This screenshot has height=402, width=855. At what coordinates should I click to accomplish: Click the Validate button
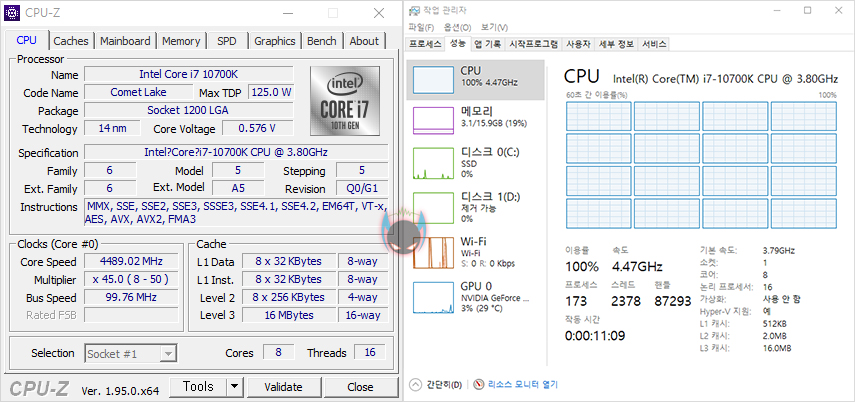[x=283, y=387]
